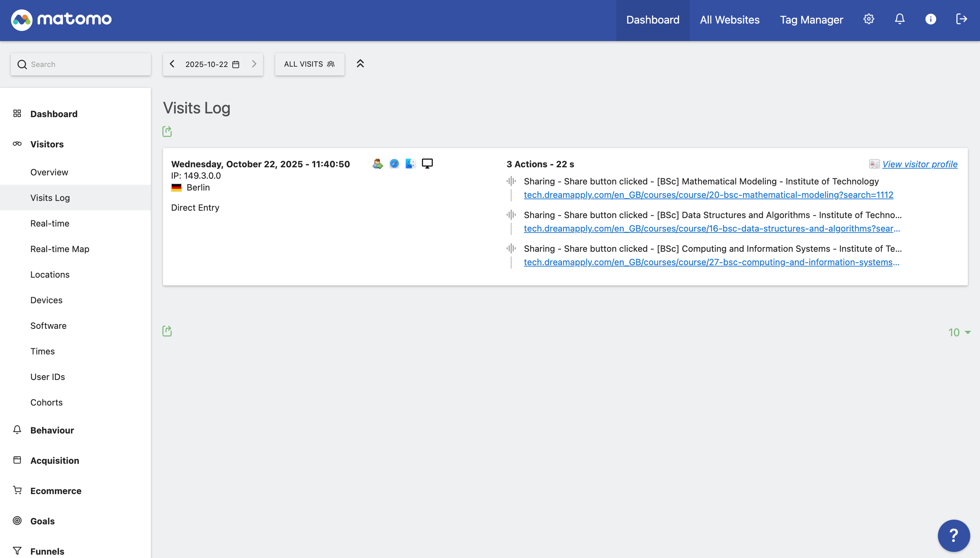The height and width of the screenshot is (558, 980).
Task: Expand the Acquisition menu section
Action: 55,460
